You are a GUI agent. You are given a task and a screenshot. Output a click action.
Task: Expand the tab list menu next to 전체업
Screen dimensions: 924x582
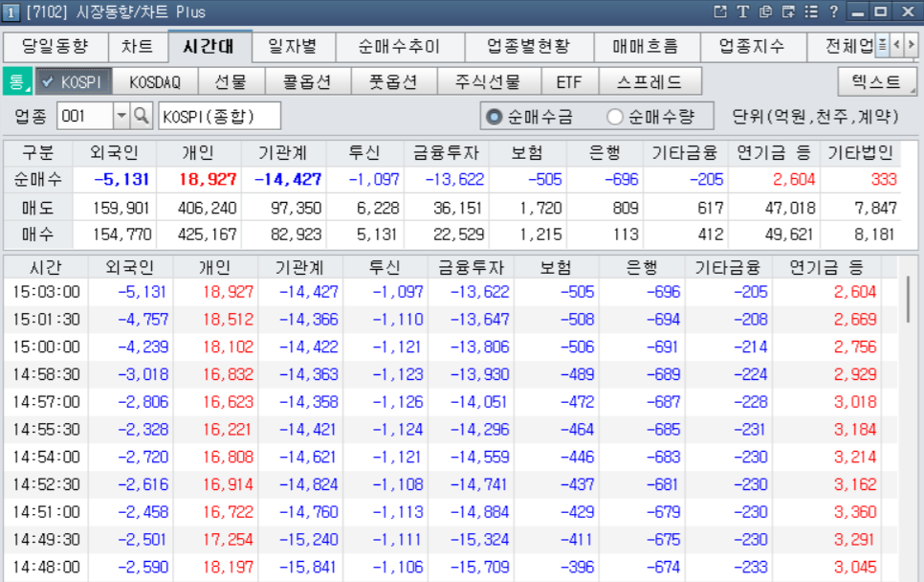[882, 46]
